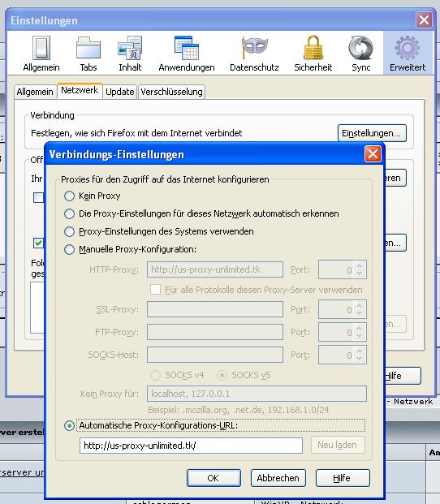
Task: Click the automatic proxy URL field
Action: pos(191,446)
